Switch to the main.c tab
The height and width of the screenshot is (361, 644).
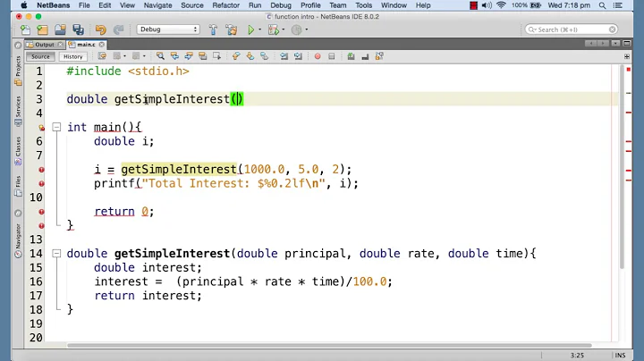click(86, 45)
